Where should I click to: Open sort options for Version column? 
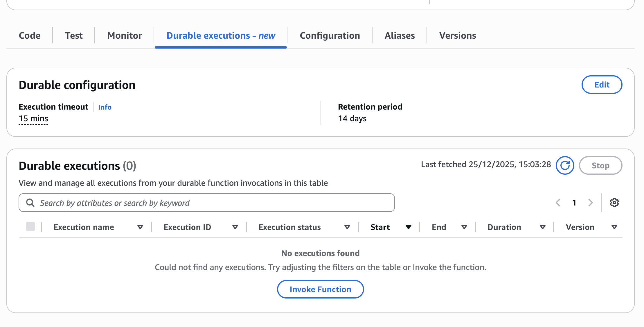tap(614, 227)
